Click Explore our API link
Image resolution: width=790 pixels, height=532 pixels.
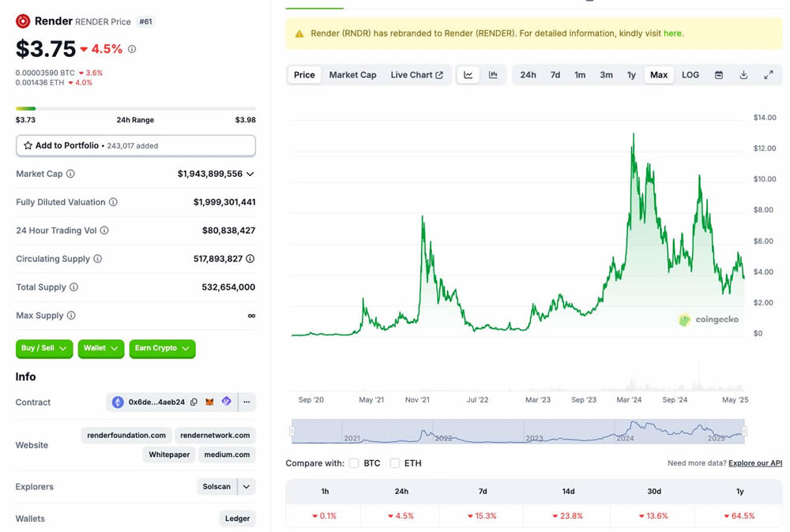pos(755,463)
